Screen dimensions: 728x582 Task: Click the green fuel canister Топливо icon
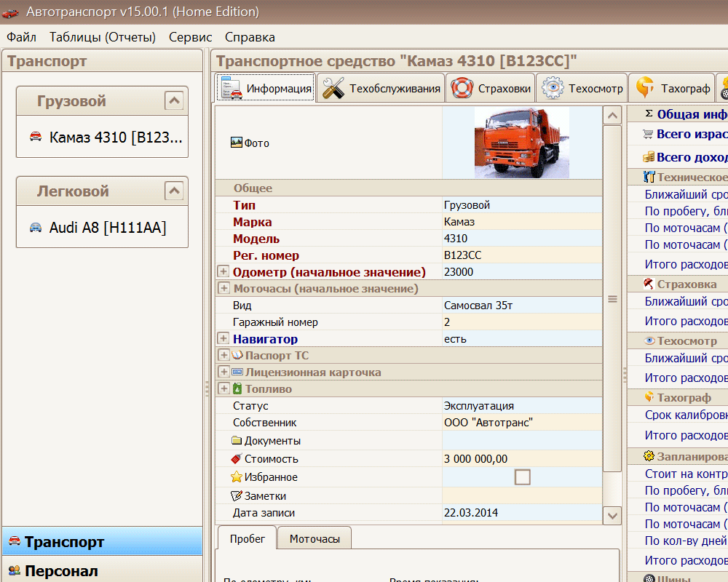pyautogui.click(x=237, y=388)
